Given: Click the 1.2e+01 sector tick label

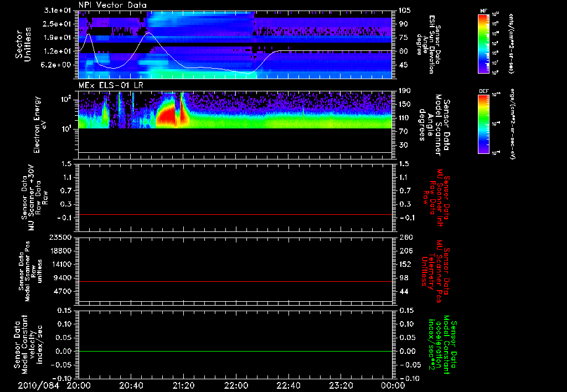Looking at the screenshot, I should tap(58, 51).
